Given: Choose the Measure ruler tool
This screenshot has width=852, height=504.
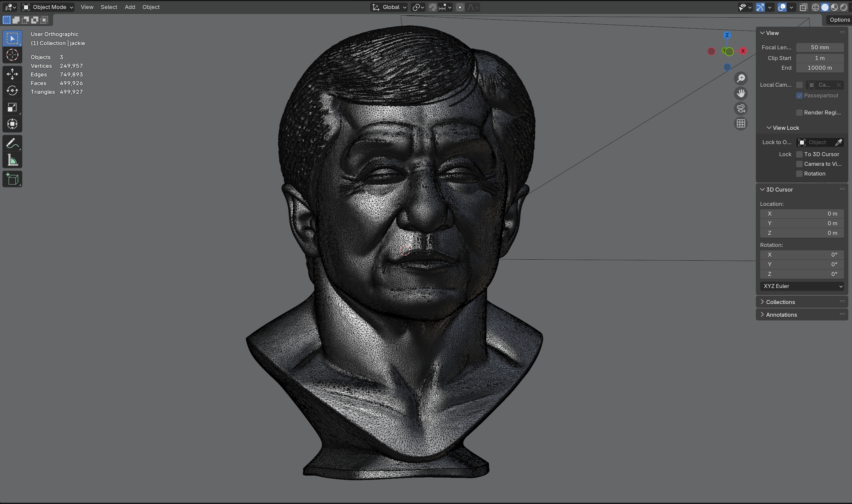Looking at the screenshot, I should click(x=12, y=160).
